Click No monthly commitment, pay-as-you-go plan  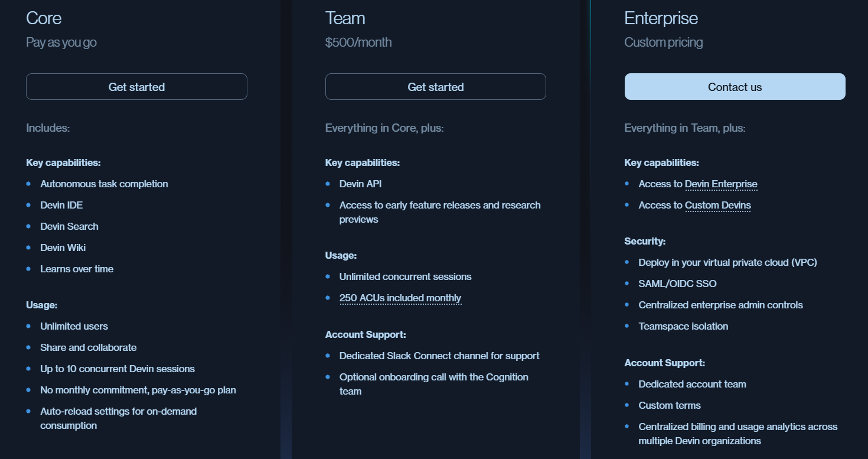tap(138, 390)
